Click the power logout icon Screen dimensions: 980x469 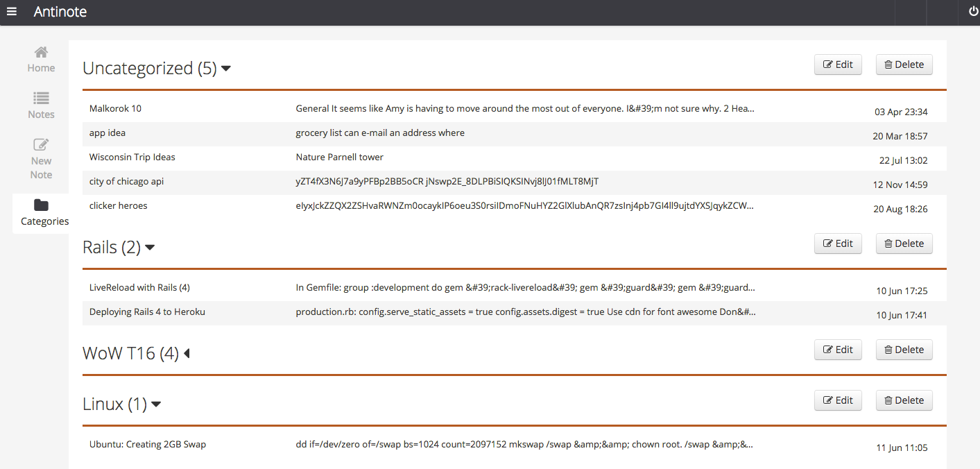tap(973, 12)
